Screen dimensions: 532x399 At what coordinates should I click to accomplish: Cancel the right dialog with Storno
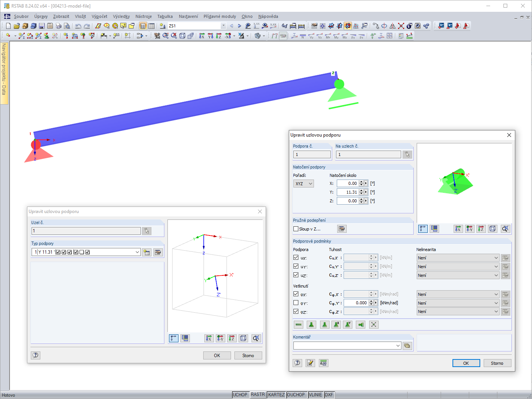pos(497,363)
